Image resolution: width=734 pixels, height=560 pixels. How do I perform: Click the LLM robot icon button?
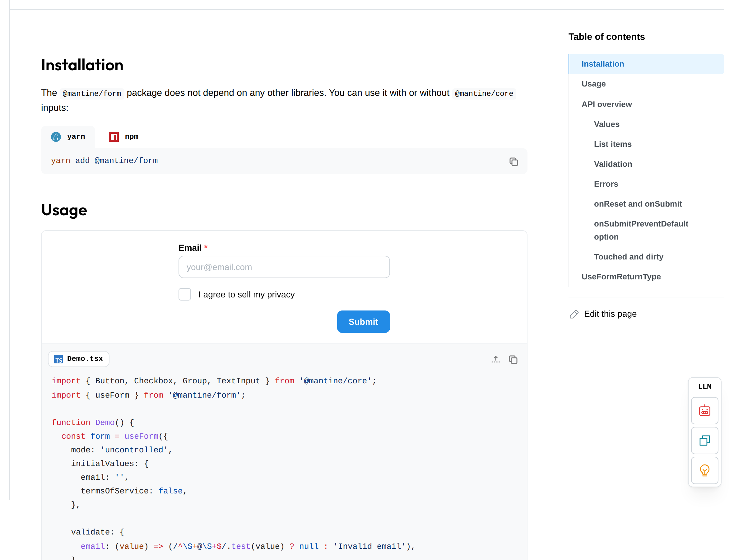click(704, 410)
